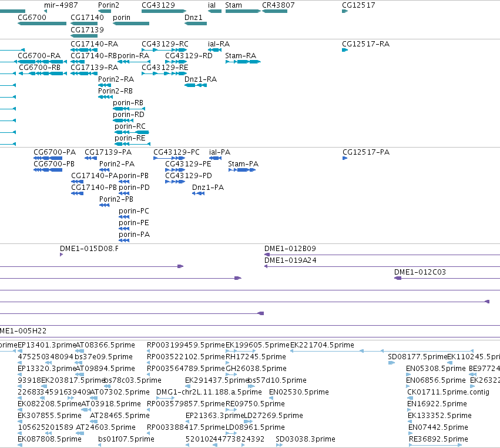The width and height of the screenshot is (500, 448).
Task: Select transcript CG6700-RB
Action: [x=39, y=68]
